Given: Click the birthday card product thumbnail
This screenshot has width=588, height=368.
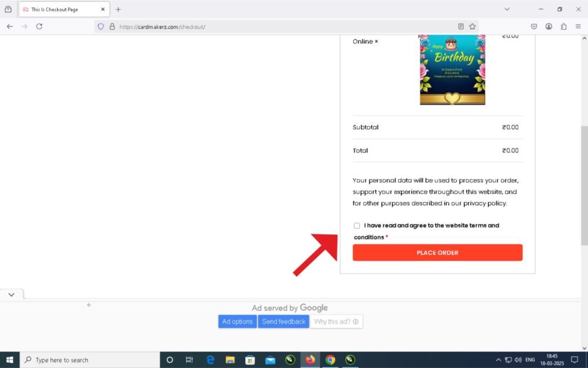Looking at the screenshot, I should (x=452, y=69).
